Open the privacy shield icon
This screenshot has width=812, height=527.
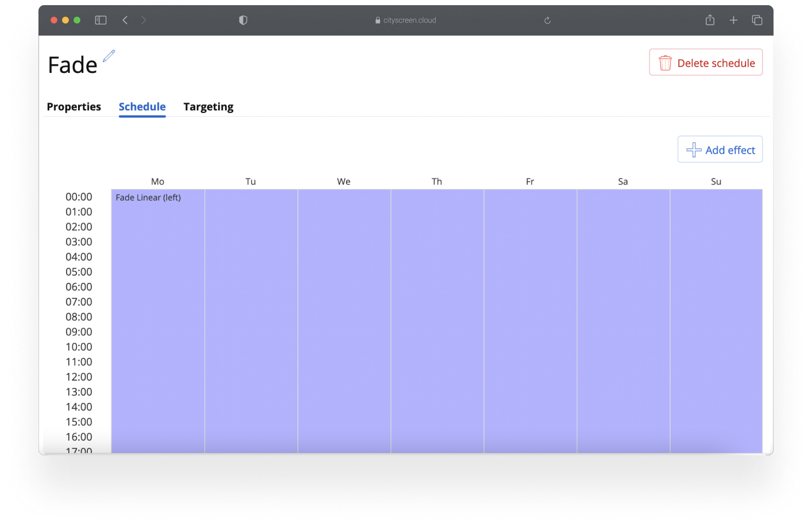pos(243,20)
